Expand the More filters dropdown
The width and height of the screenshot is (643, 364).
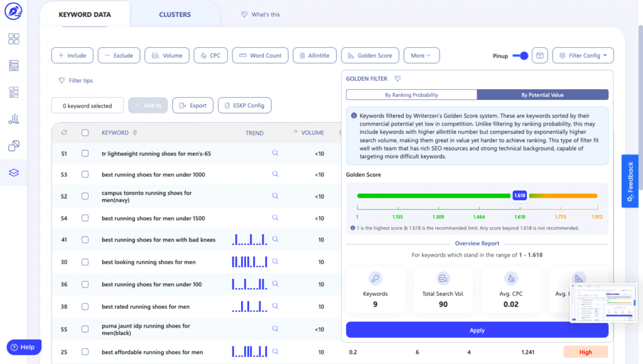coord(421,55)
